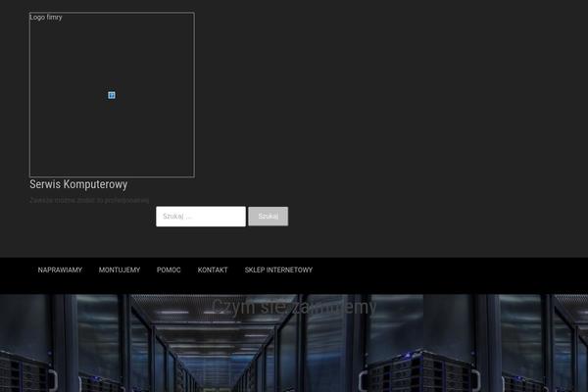Open the Serwis Komputerowy site title link

tap(78, 184)
